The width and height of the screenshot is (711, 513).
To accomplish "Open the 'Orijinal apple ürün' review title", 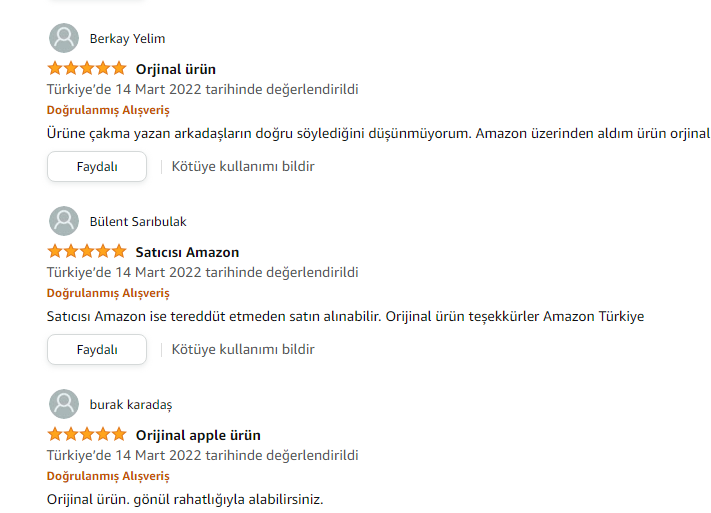I will 198,435.
